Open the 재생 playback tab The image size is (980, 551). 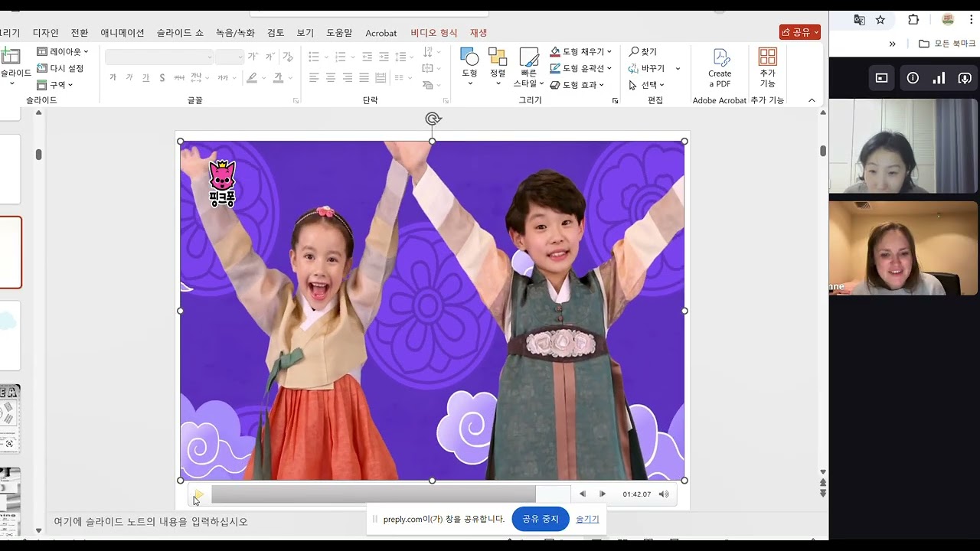[479, 33]
